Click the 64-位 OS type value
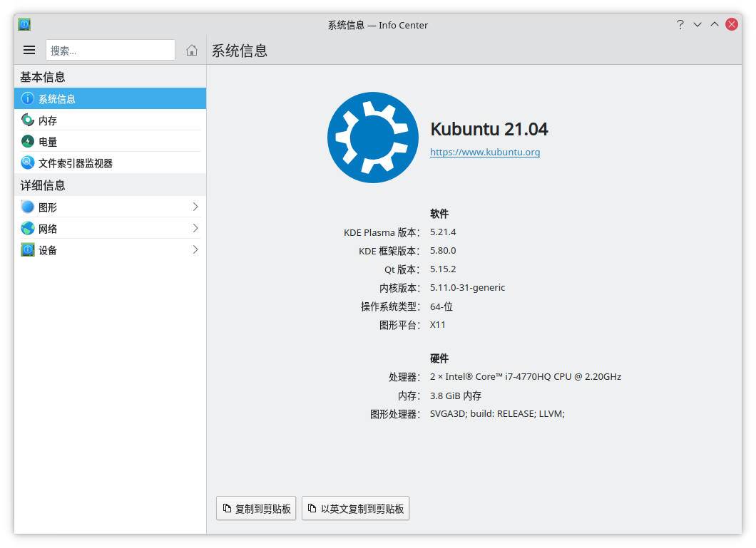The width and height of the screenshot is (756, 548). [x=441, y=306]
